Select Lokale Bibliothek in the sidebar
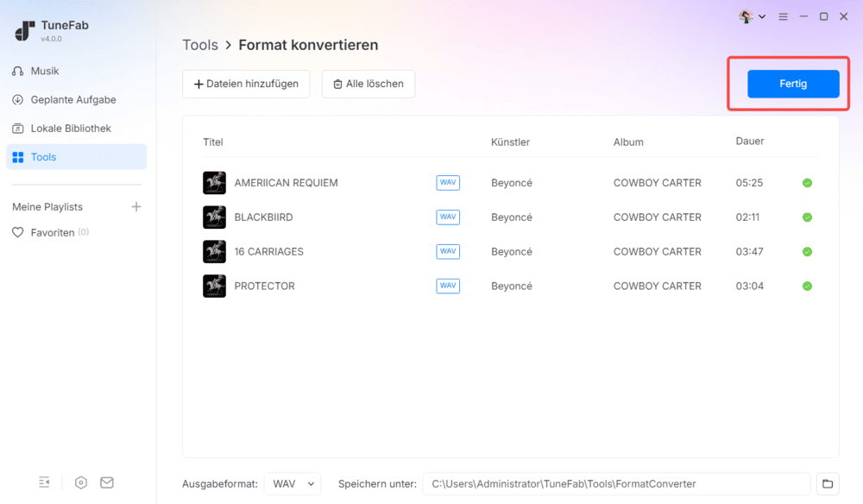This screenshot has height=504, width=863. coord(71,129)
